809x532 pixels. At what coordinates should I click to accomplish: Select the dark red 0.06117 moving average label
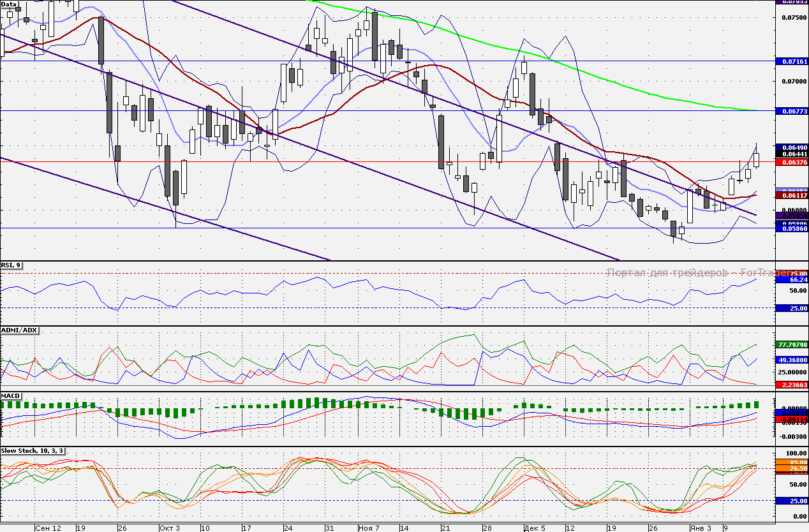(x=791, y=196)
